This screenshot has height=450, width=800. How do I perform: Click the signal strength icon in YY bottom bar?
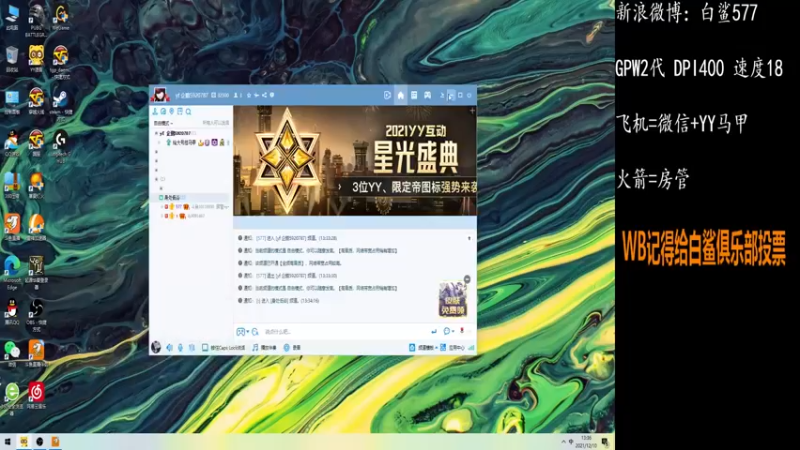pyautogui.click(x=471, y=348)
